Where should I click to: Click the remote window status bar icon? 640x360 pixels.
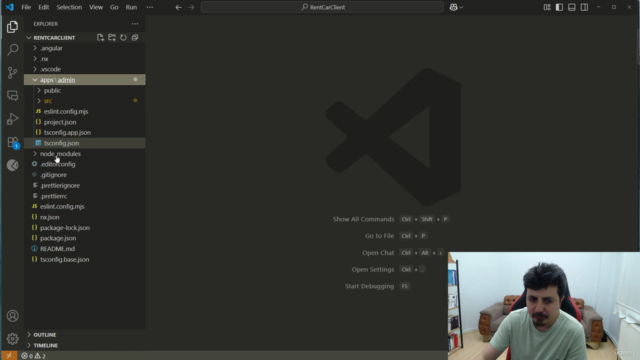[9, 356]
